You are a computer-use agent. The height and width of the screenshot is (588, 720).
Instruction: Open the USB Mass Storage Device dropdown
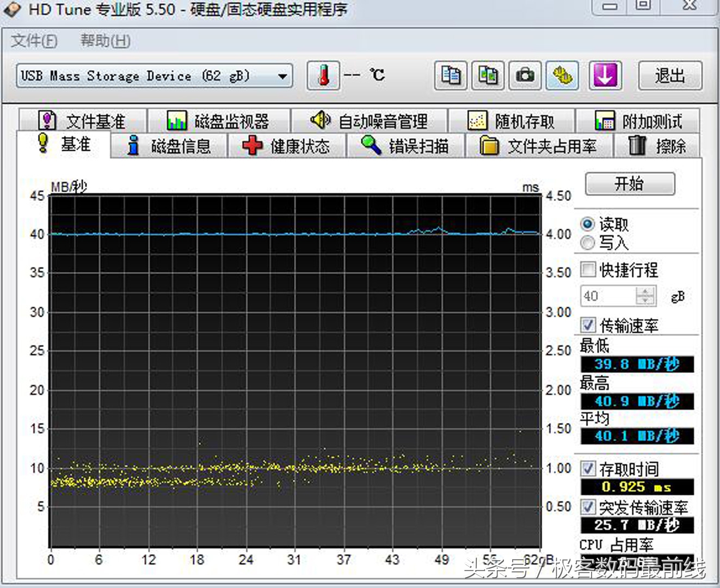[x=282, y=76]
